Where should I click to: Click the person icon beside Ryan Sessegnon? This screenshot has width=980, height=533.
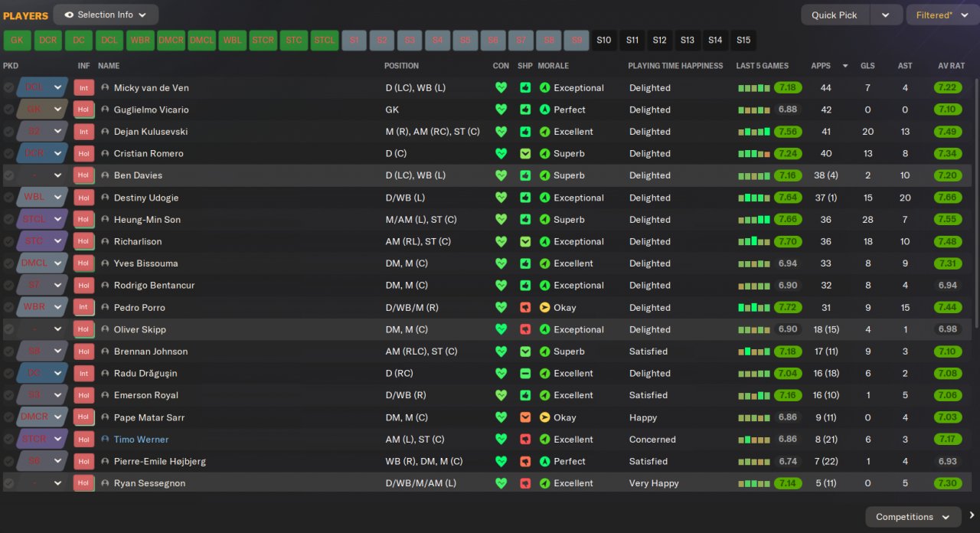[x=105, y=483]
